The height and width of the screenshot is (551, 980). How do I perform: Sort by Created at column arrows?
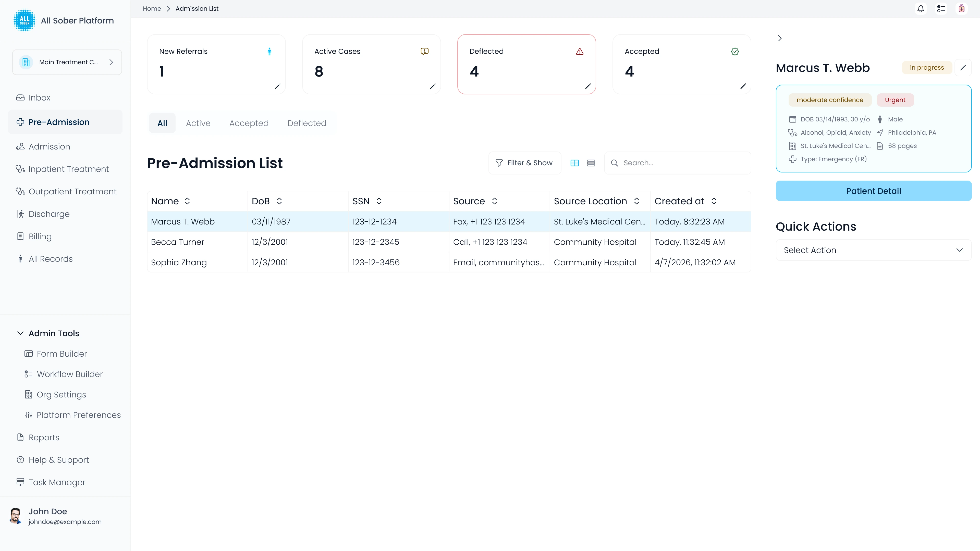[714, 201]
